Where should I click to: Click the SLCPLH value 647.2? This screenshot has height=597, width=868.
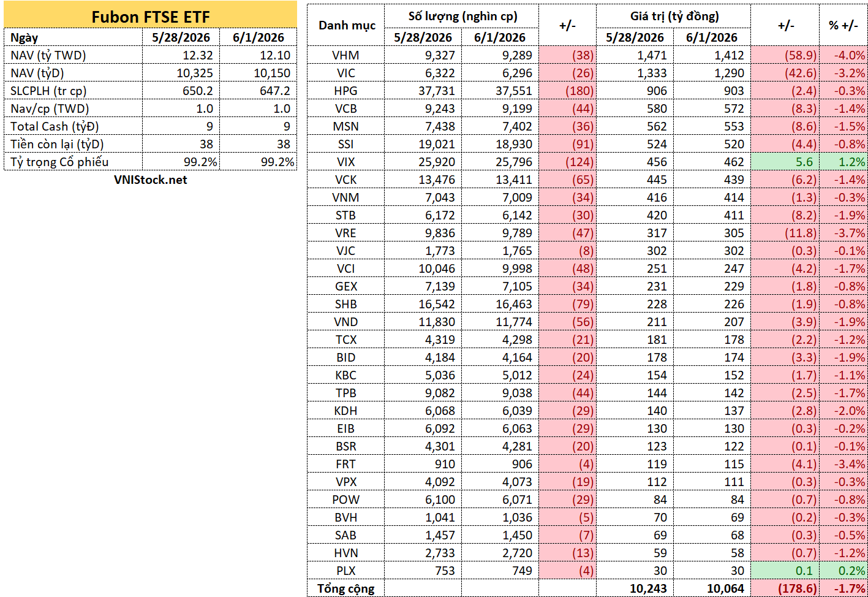click(258, 91)
